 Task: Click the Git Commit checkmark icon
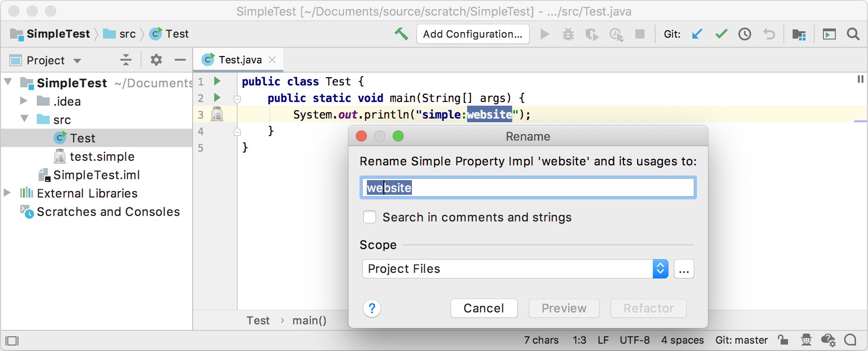(721, 34)
